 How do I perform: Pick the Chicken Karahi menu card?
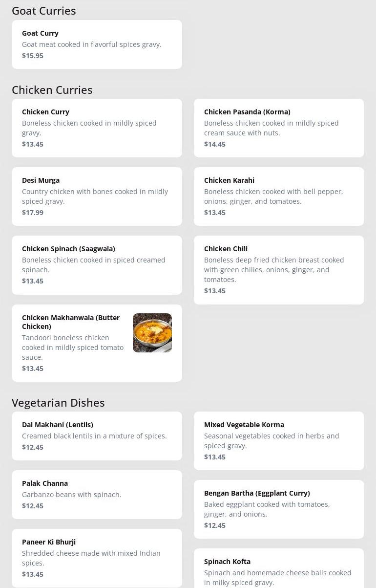[279, 196]
